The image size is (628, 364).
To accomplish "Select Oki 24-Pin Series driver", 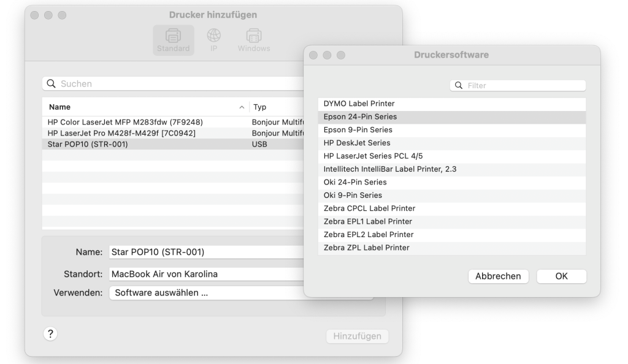I will click(x=452, y=183).
